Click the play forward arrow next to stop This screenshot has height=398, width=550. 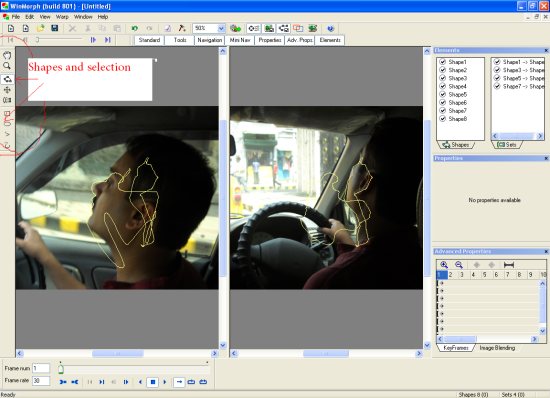coord(165,382)
